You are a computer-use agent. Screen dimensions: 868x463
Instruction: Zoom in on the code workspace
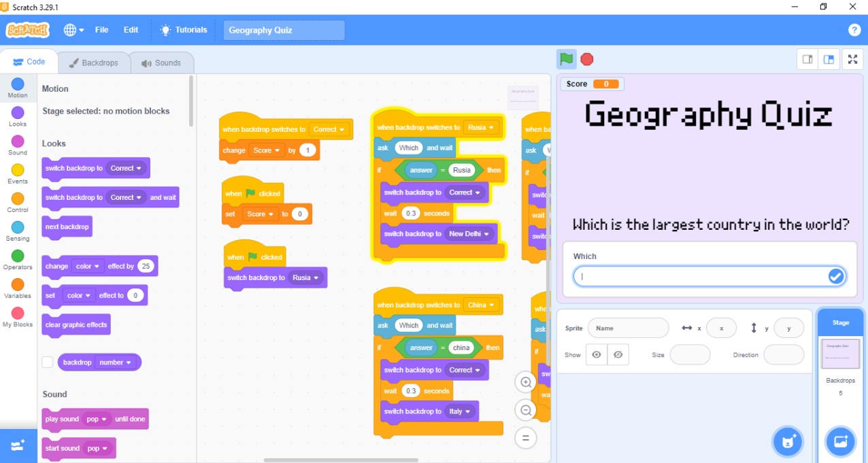tap(526, 383)
